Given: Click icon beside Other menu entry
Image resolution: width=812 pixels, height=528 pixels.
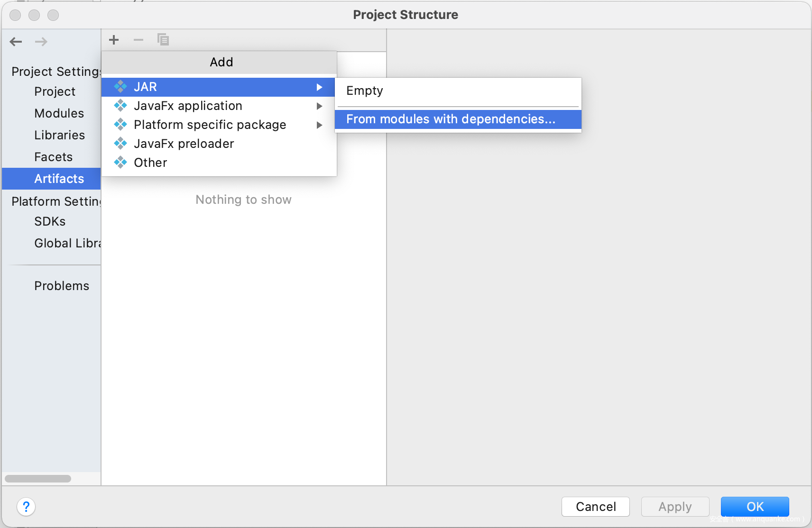Looking at the screenshot, I should pyautogui.click(x=120, y=163).
